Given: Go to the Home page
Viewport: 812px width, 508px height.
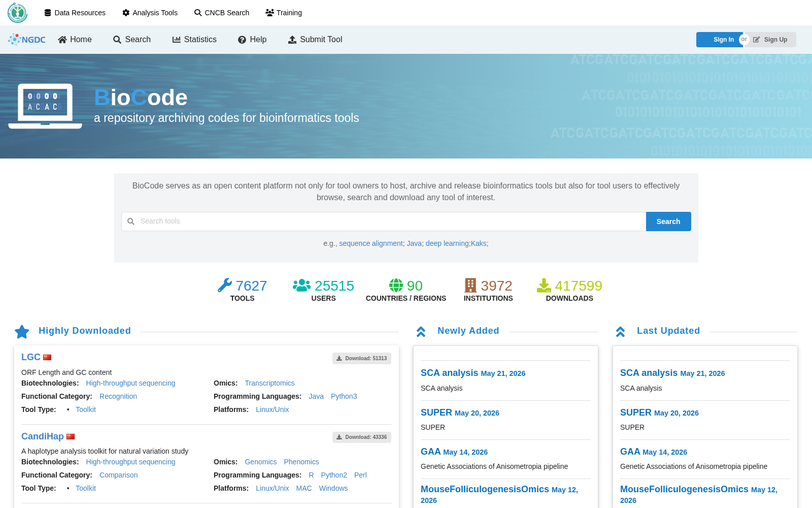Looking at the screenshot, I should (x=75, y=40).
